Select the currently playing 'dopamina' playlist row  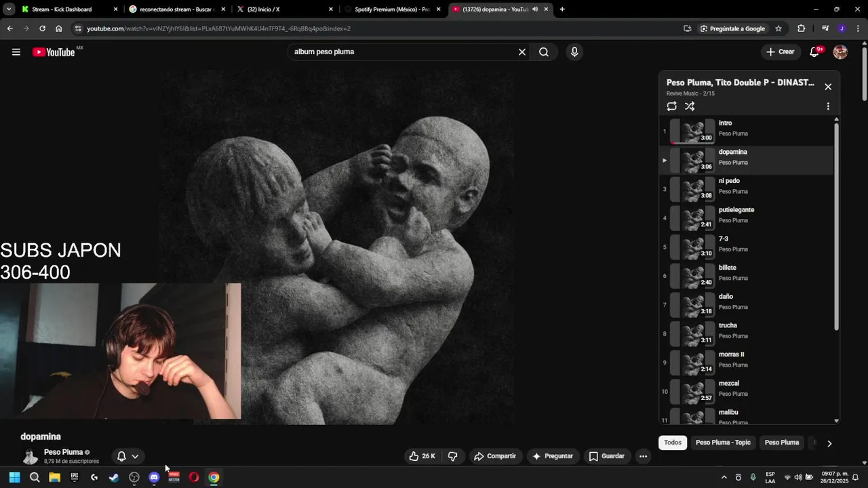(746, 161)
